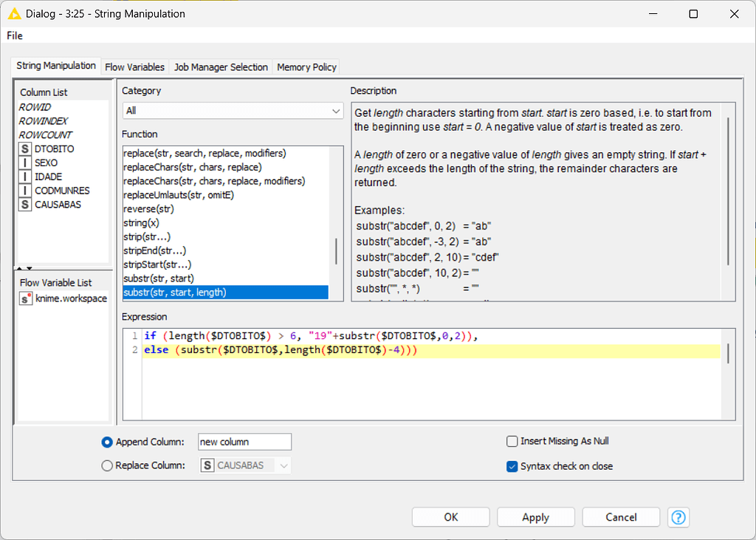The width and height of the screenshot is (756, 540).
Task: Open the File menu
Action: [14, 35]
